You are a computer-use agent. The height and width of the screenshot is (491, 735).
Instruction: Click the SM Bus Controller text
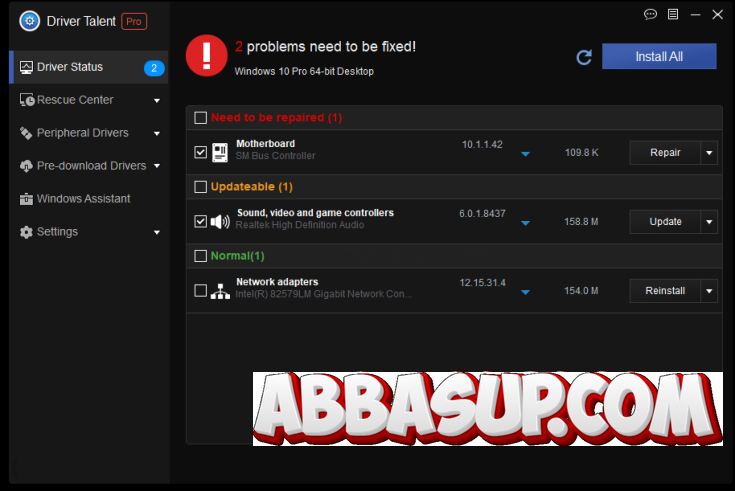point(275,156)
